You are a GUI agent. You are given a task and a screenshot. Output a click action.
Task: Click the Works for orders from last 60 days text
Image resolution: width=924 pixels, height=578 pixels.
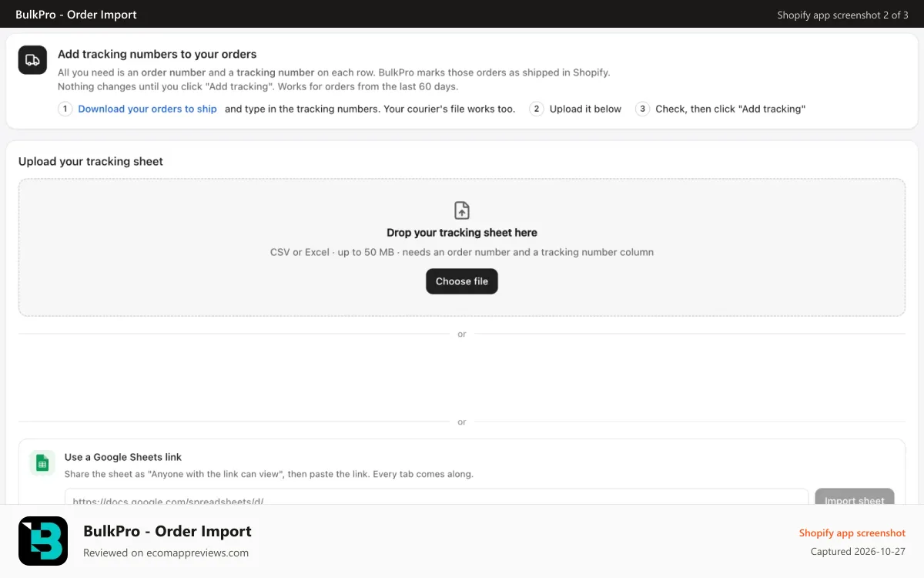367,86
